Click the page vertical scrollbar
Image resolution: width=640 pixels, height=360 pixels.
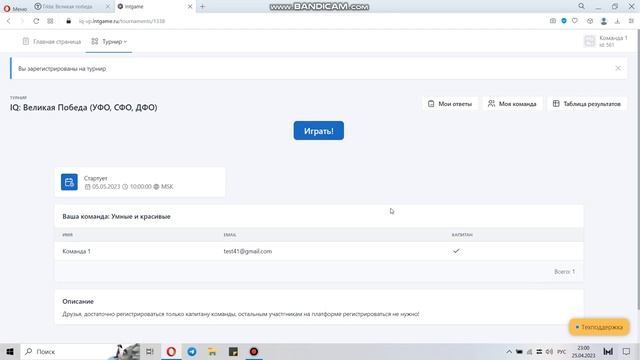[638, 169]
